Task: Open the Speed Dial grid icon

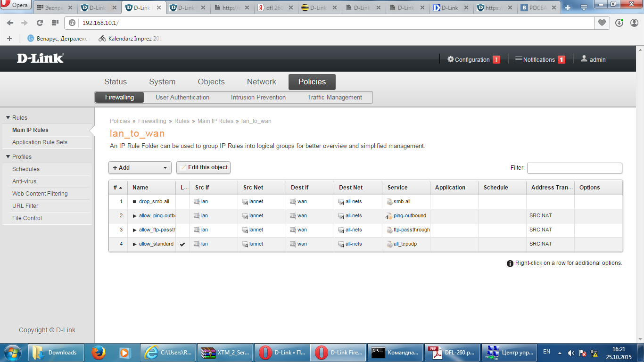Action: click(55, 23)
